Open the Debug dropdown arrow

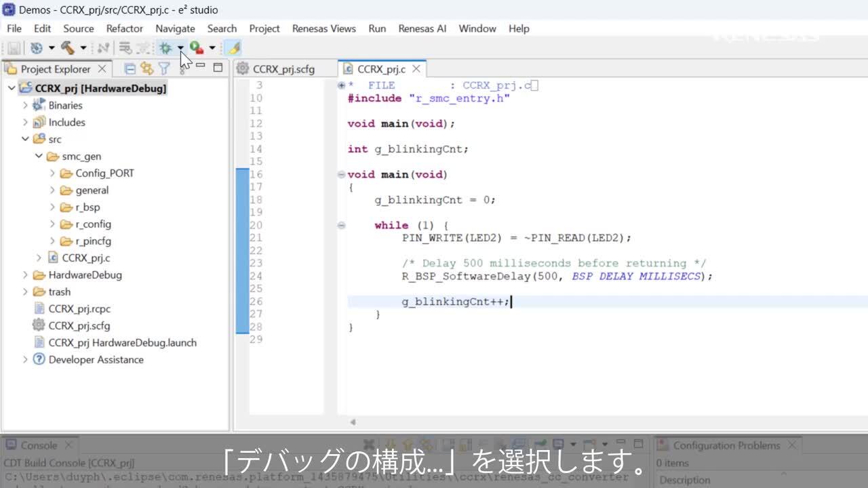(180, 48)
